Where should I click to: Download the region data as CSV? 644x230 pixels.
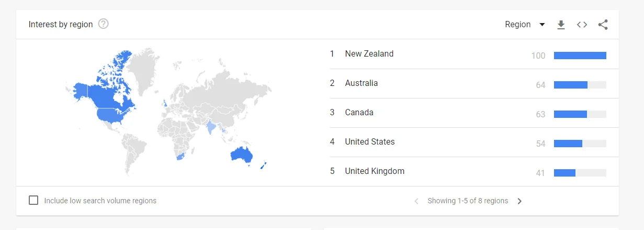pyautogui.click(x=561, y=25)
